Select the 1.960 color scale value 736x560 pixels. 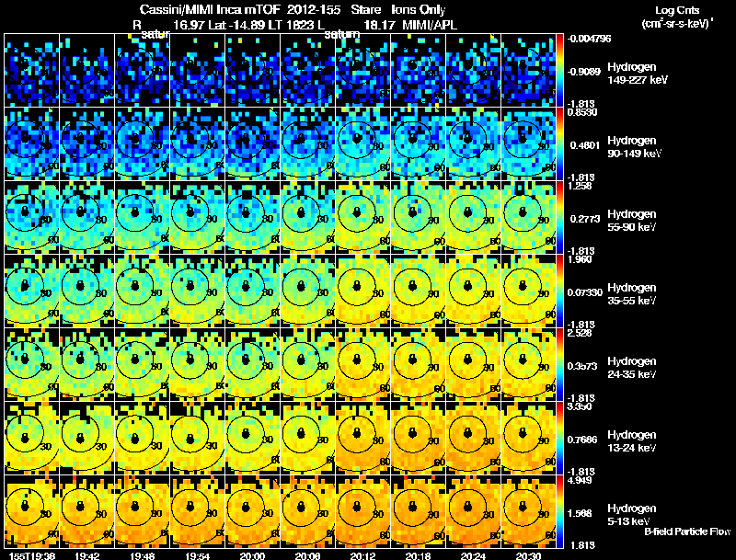click(580, 259)
